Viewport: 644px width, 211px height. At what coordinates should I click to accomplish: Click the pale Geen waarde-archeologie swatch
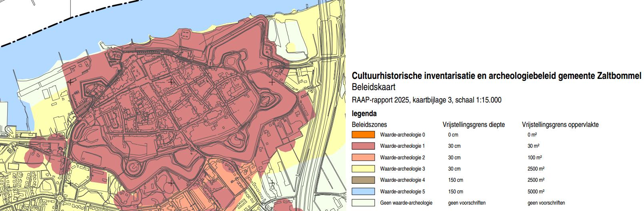tap(363, 203)
